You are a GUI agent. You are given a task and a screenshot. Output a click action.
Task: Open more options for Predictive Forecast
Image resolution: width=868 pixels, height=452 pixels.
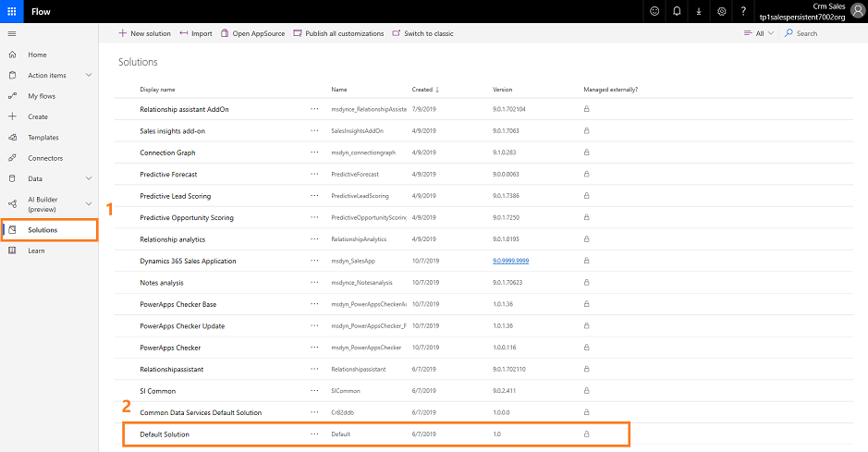pos(314,174)
